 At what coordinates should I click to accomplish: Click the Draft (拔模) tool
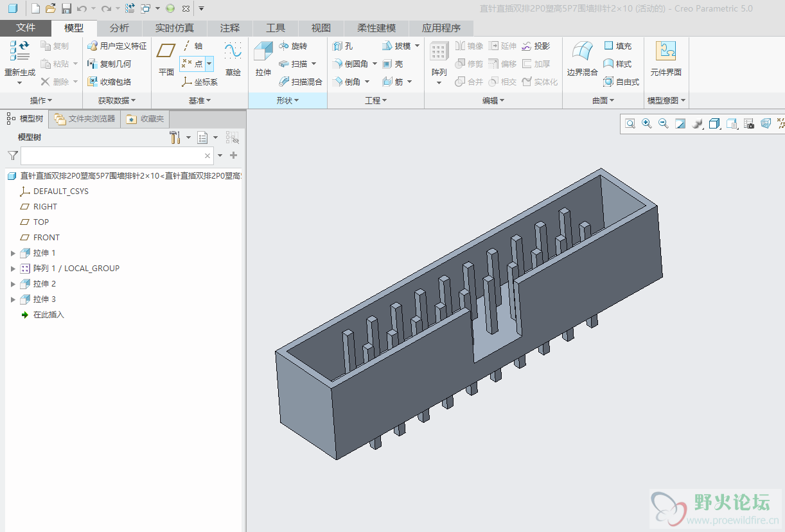point(396,46)
